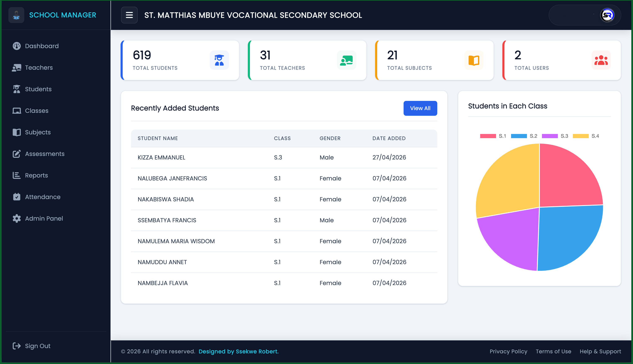Image resolution: width=633 pixels, height=364 pixels.
Task: Click the Admin Panel gear icon
Action: 17,219
